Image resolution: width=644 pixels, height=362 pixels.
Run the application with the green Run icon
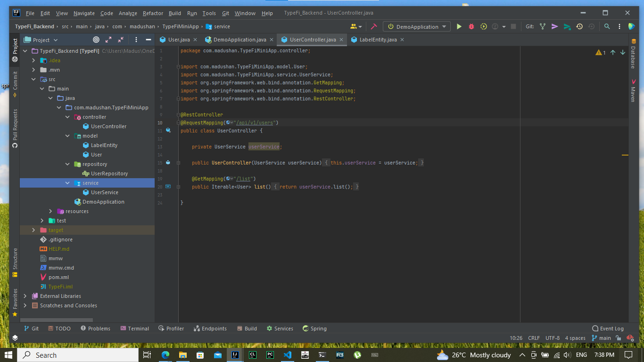click(459, 26)
